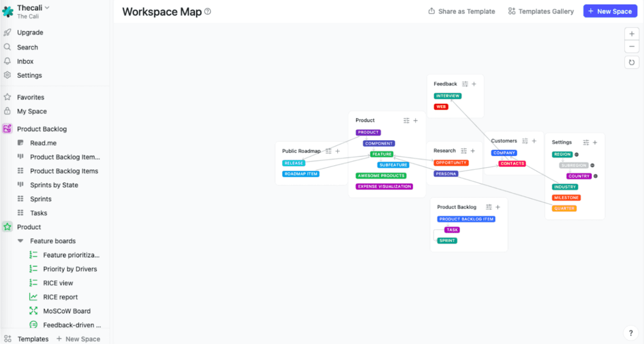
Task: Click Share as Template
Action: point(461,11)
